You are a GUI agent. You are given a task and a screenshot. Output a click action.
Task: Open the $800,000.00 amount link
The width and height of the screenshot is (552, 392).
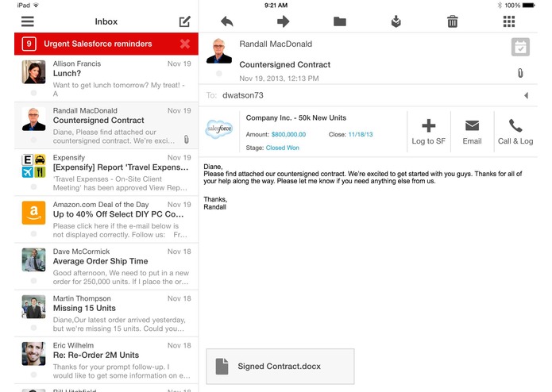[288, 134]
